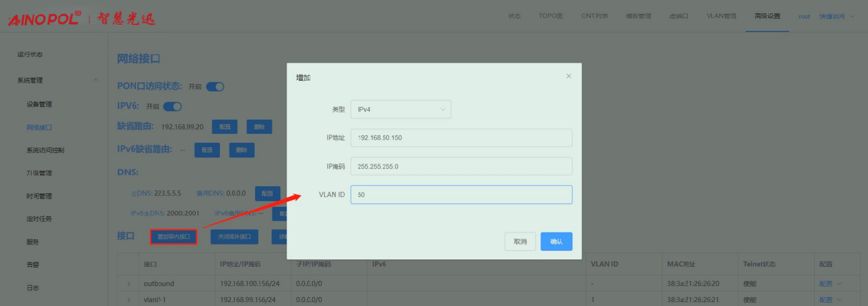The image size is (868, 306).
Task: Click the 增加带内接口 button
Action: click(x=173, y=237)
